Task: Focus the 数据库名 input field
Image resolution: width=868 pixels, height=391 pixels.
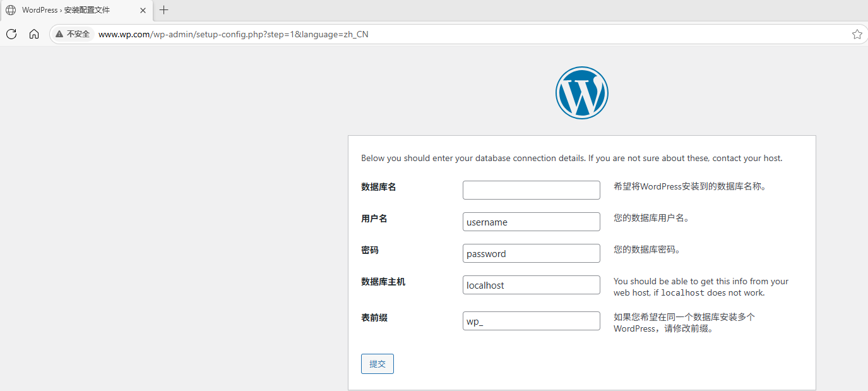Action: [532, 190]
